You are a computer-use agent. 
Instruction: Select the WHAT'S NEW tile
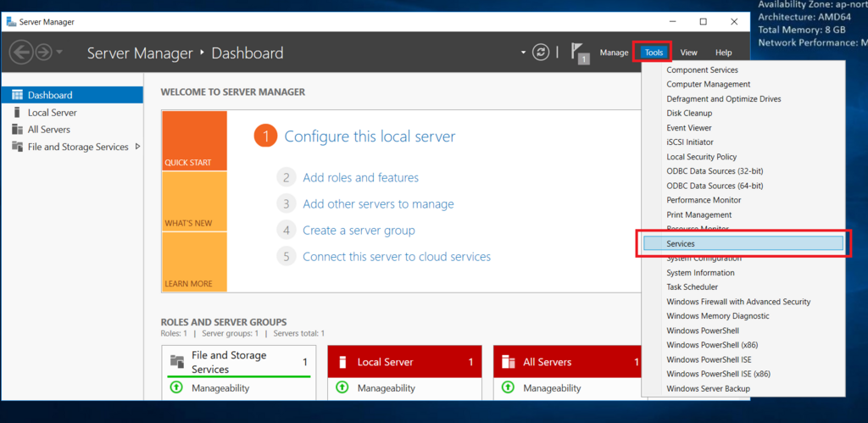(x=195, y=202)
